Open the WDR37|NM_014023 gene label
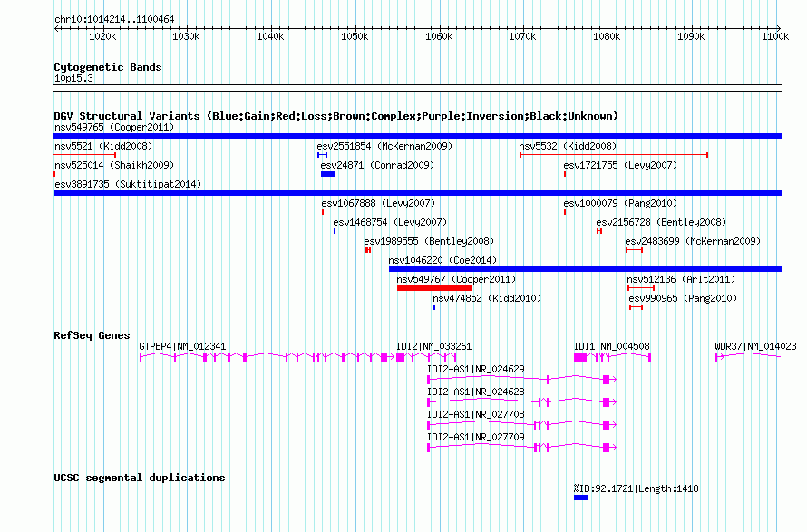The height and width of the screenshot is (532, 807). pyautogui.click(x=755, y=347)
